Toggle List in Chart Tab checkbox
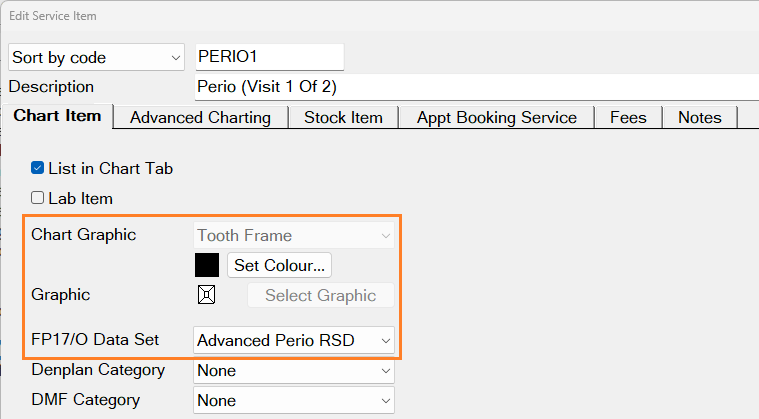The height and width of the screenshot is (419, 759). pyautogui.click(x=38, y=169)
